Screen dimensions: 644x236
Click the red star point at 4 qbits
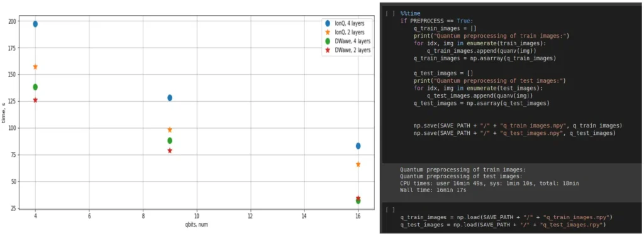pyautogui.click(x=35, y=100)
